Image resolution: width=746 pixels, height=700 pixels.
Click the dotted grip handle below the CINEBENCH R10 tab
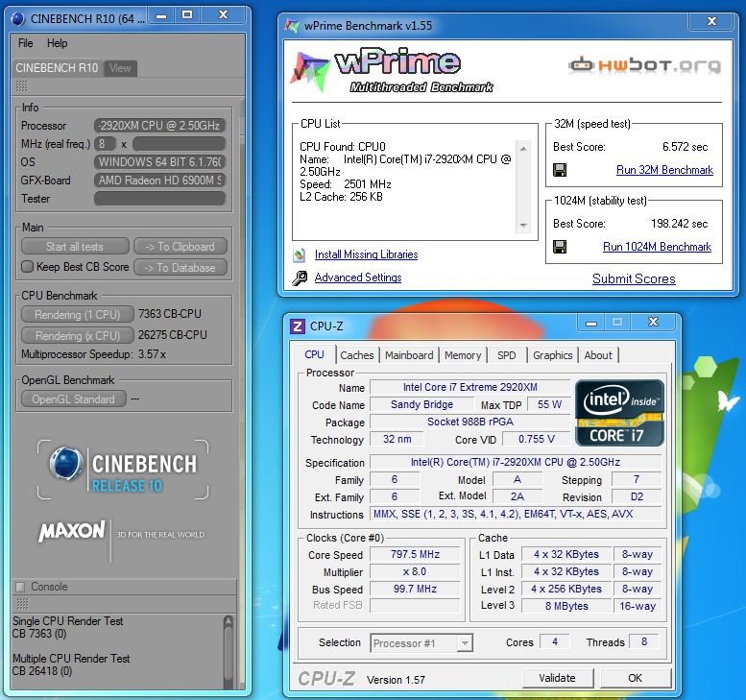point(22,86)
